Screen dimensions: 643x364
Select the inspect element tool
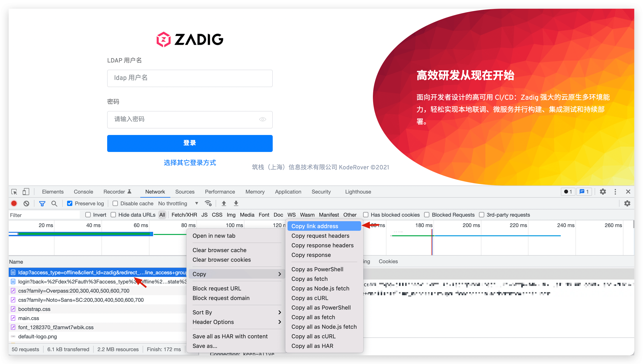tap(14, 192)
